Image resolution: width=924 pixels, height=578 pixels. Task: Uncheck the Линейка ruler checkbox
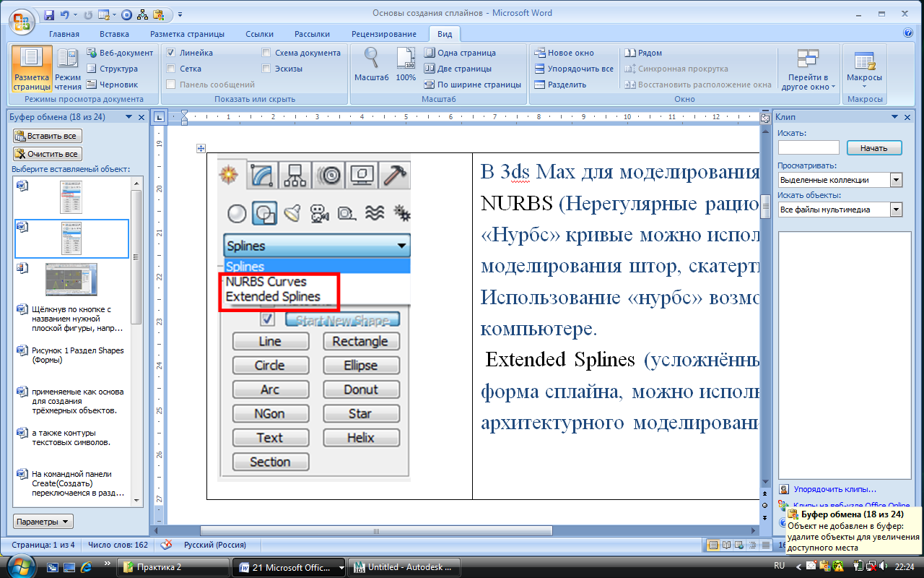[x=171, y=53]
